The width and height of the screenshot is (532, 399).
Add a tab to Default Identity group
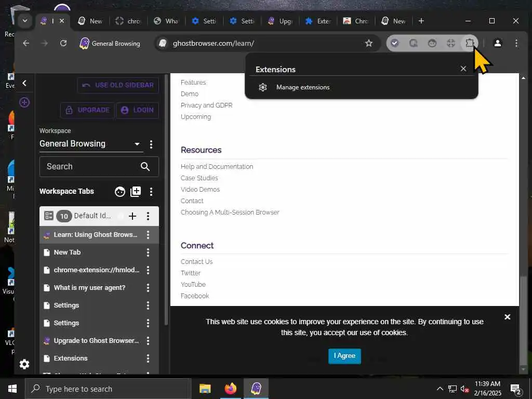click(x=132, y=216)
